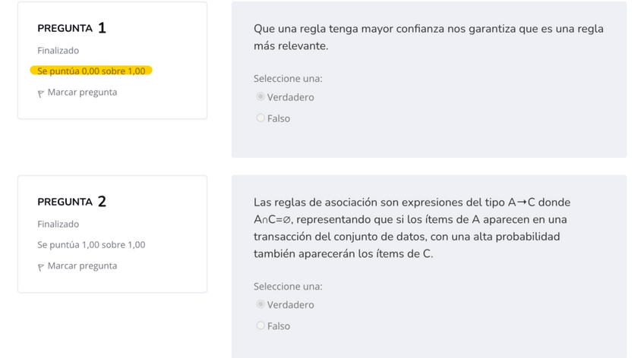Select the Falso radio button in question 1
The width and height of the screenshot is (644, 358).
(x=260, y=118)
